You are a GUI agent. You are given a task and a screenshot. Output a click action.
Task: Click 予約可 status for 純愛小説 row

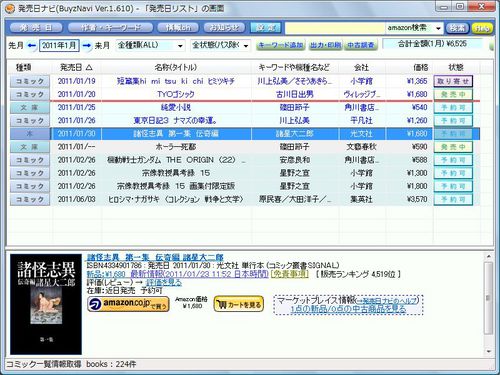[453, 107]
